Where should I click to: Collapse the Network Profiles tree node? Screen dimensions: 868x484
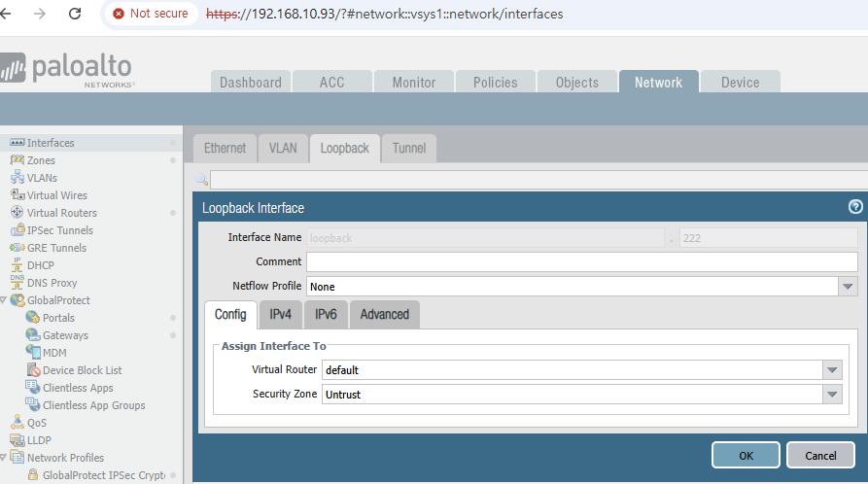pos(3,458)
